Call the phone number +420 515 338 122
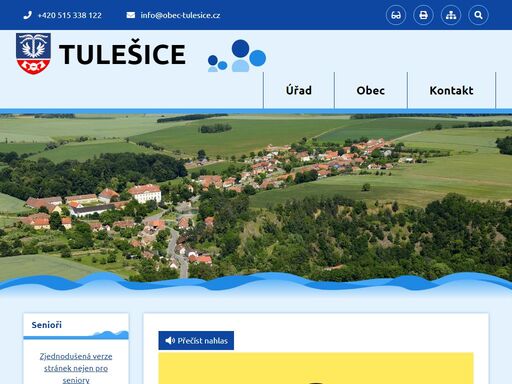 69,15
